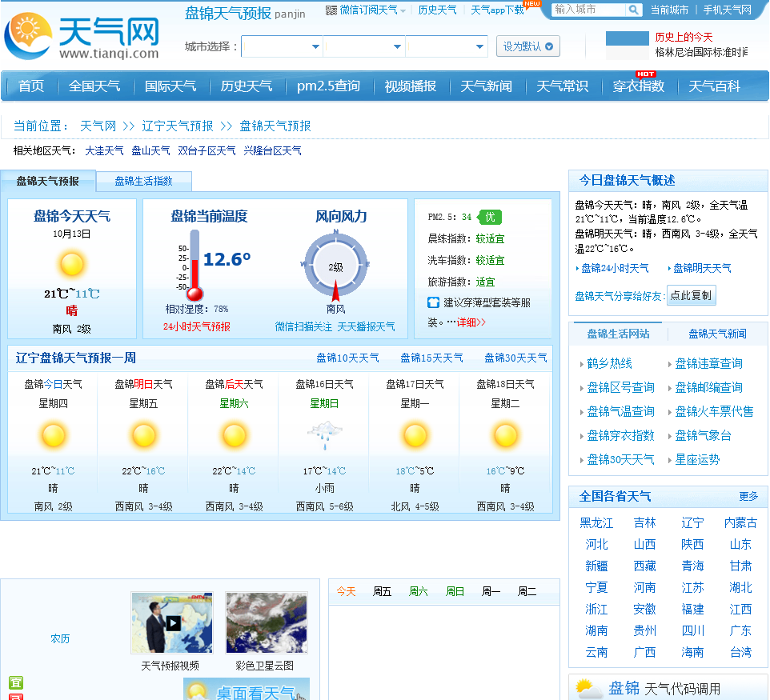This screenshot has height=700, width=770.
Task: Click Saturday's sun icon in weekly forecast
Action: [x=235, y=435]
